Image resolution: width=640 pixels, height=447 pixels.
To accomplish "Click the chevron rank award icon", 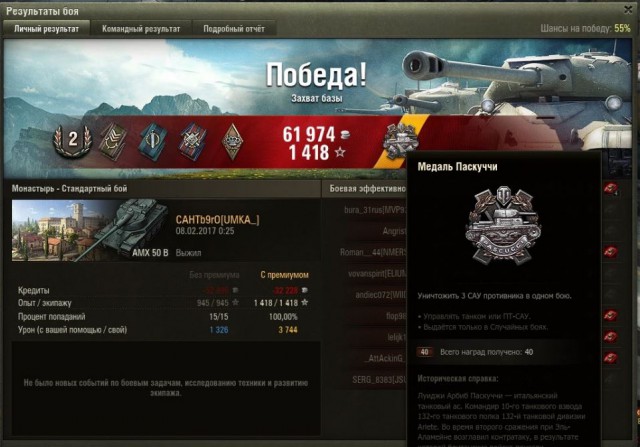I will click(x=113, y=141).
